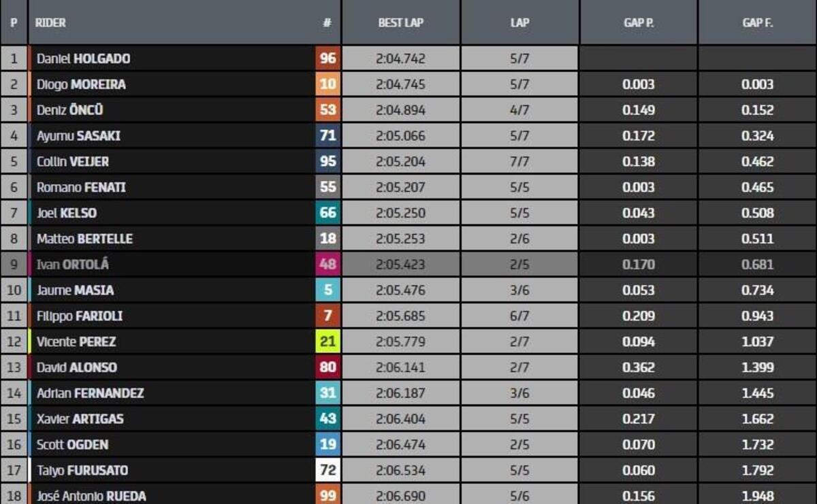The image size is (817, 504).
Task: Select the yellow-green number 21 badge
Action: coord(327,341)
